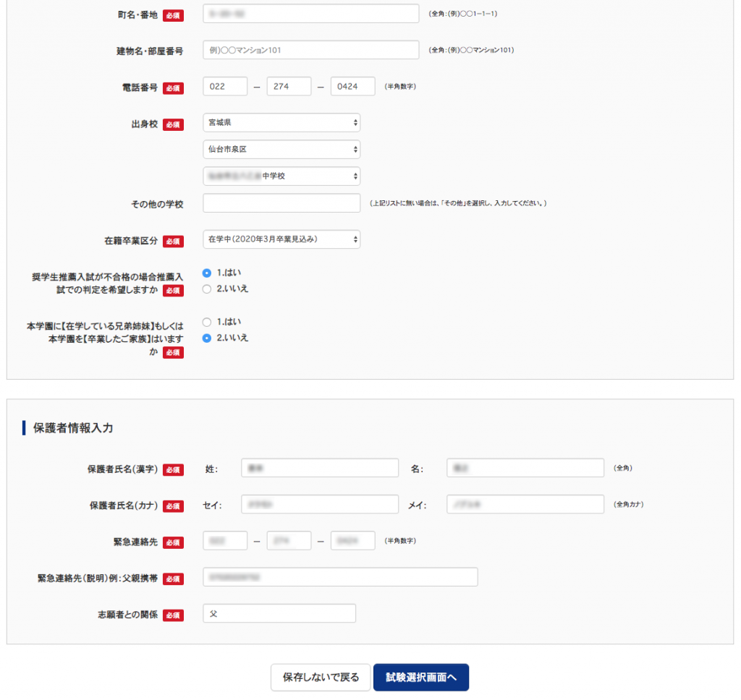Select 2.いいえ for 奨学生推薦入試 question

[x=206, y=289]
